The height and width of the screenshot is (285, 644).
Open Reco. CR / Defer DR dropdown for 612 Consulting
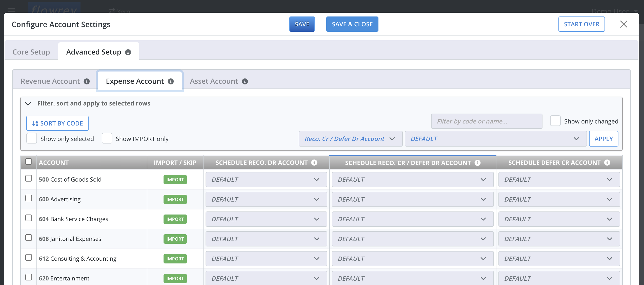coord(413,259)
